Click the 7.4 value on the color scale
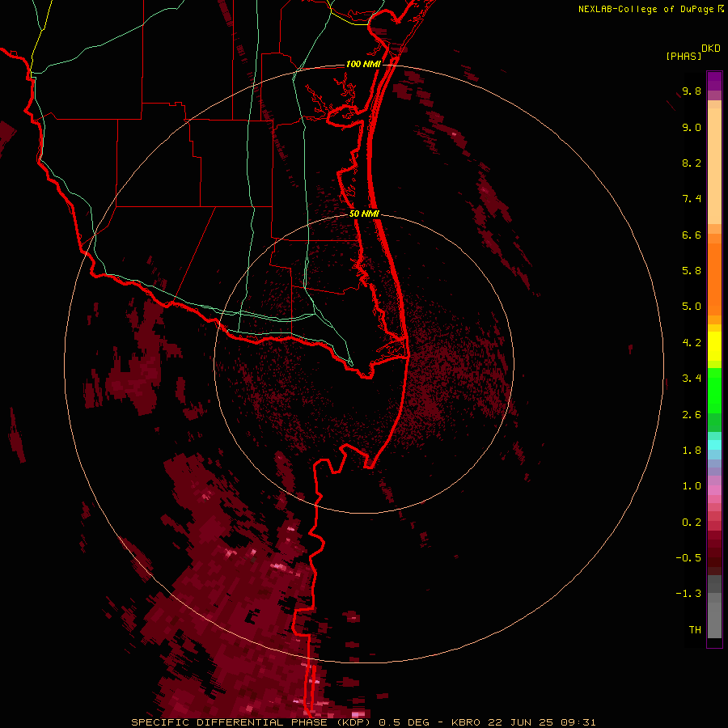This screenshot has height=728, width=728. [x=692, y=199]
